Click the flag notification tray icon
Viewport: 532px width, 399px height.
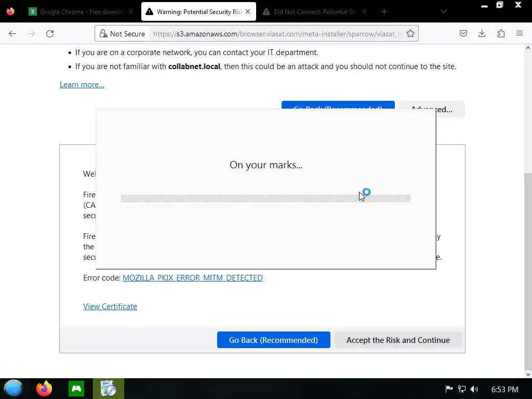(449, 389)
